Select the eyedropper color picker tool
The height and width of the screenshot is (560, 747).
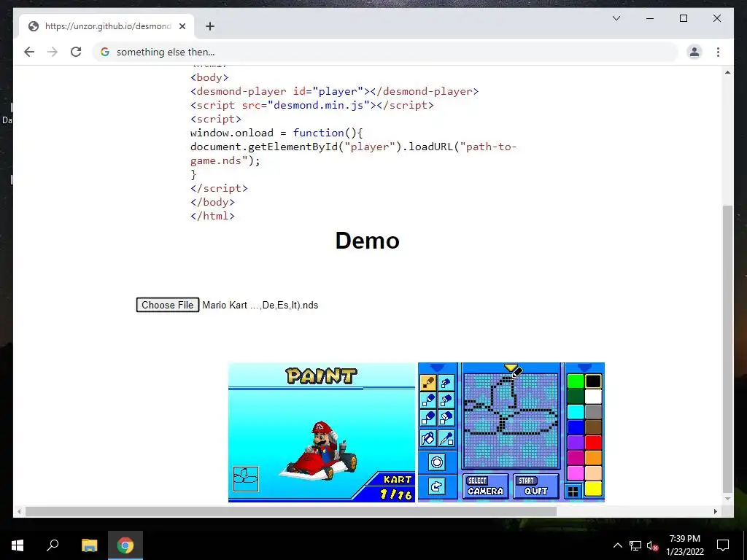(x=446, y=438)
